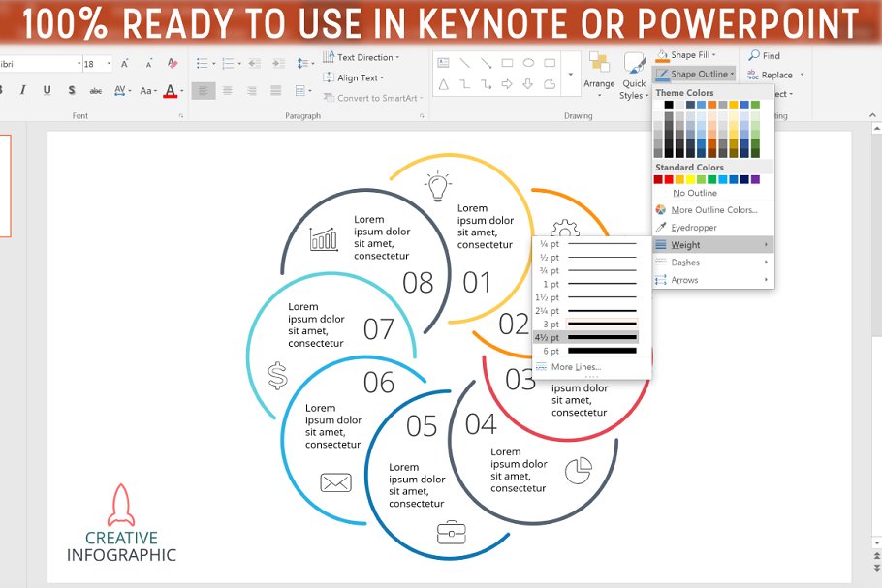Select the center text alignment icon

pyautogui.click(x=228, y=91)
